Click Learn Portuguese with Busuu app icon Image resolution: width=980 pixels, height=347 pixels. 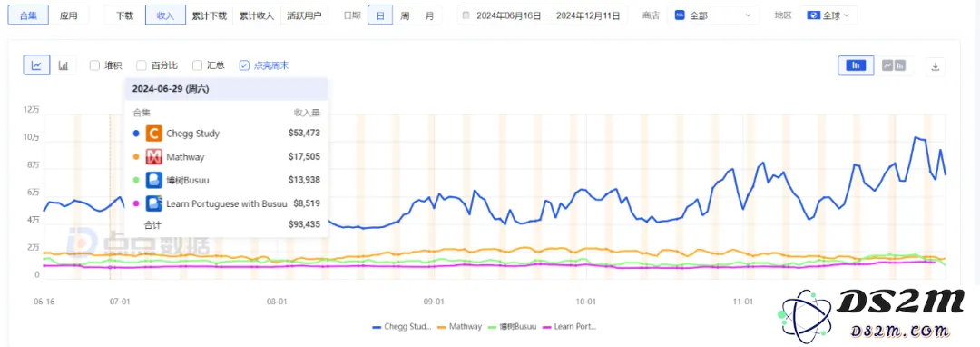(153, 203)
